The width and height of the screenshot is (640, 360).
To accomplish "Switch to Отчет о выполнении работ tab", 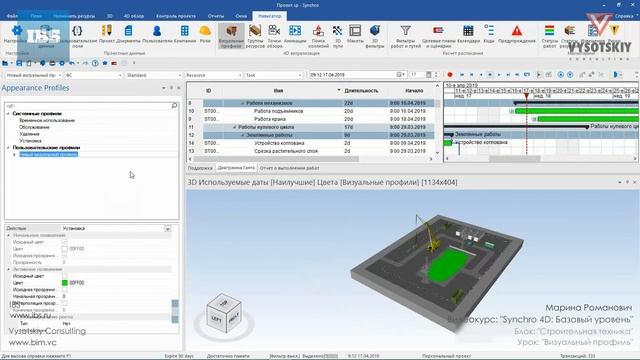I will (x=289, y=168).
